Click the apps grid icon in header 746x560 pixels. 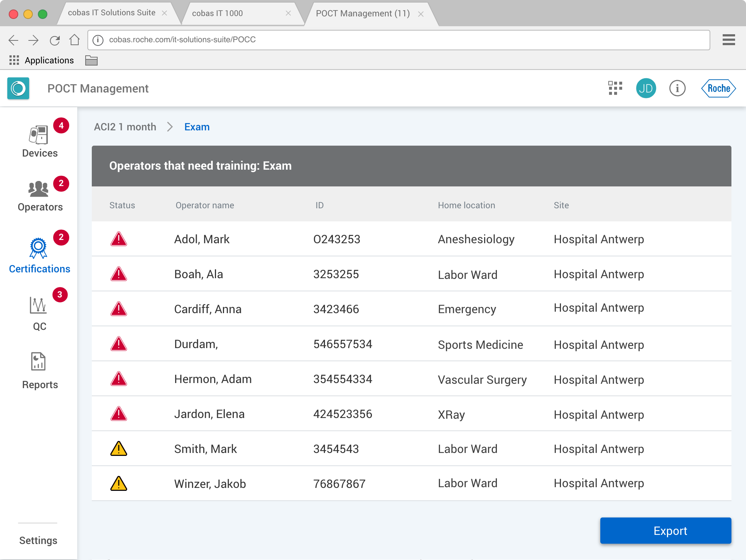click(615, 88)
